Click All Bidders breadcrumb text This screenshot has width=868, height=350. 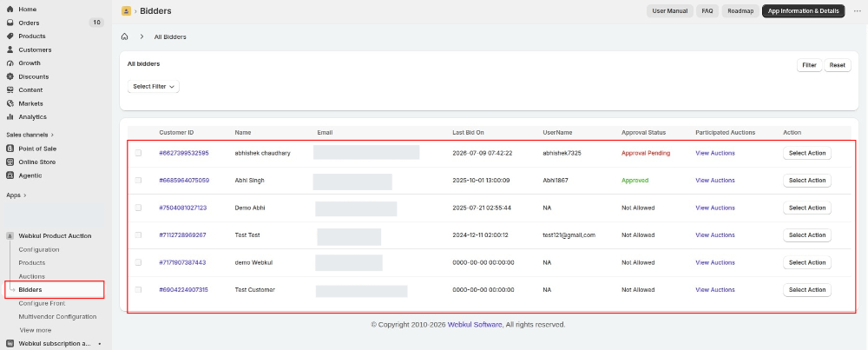point(170,37)
